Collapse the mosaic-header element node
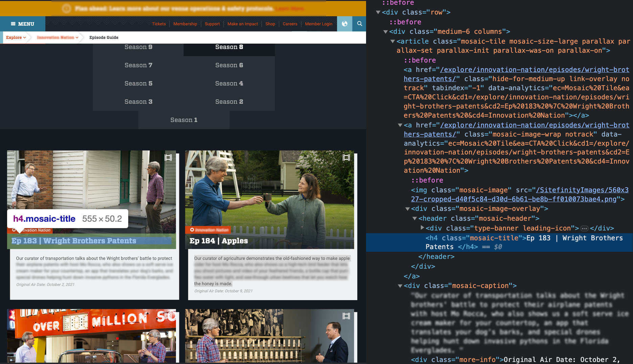Image resolution: width=633 pixels, height=364 pixels. [x=415, y=219]
